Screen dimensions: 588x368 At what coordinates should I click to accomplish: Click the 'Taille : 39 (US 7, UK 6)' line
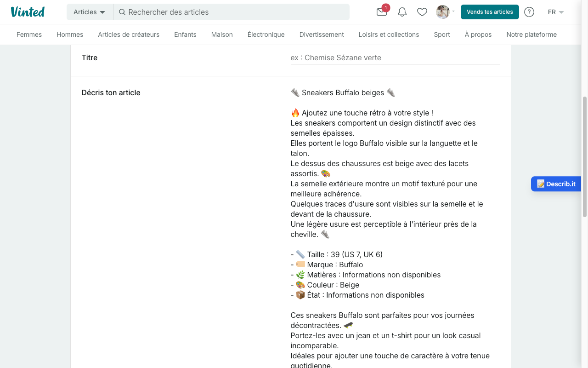[x=337, y=255]
